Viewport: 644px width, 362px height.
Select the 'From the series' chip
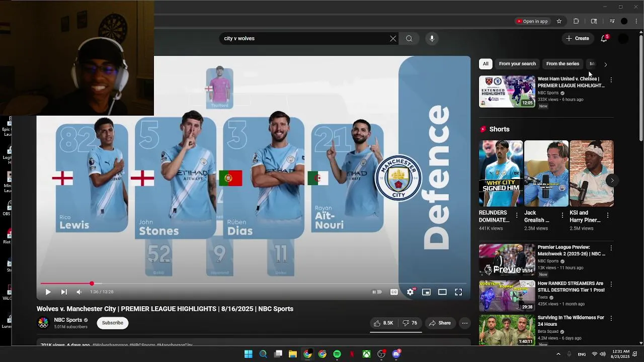pos(562,64)
